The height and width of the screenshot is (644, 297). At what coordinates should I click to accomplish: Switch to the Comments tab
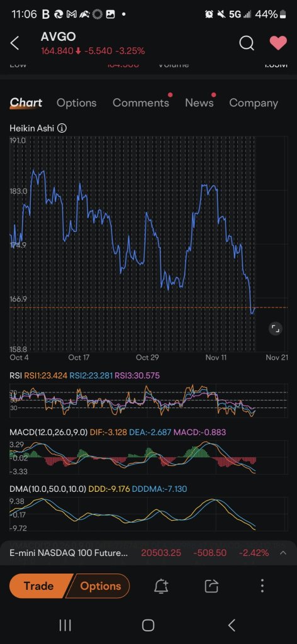[141, 103]
